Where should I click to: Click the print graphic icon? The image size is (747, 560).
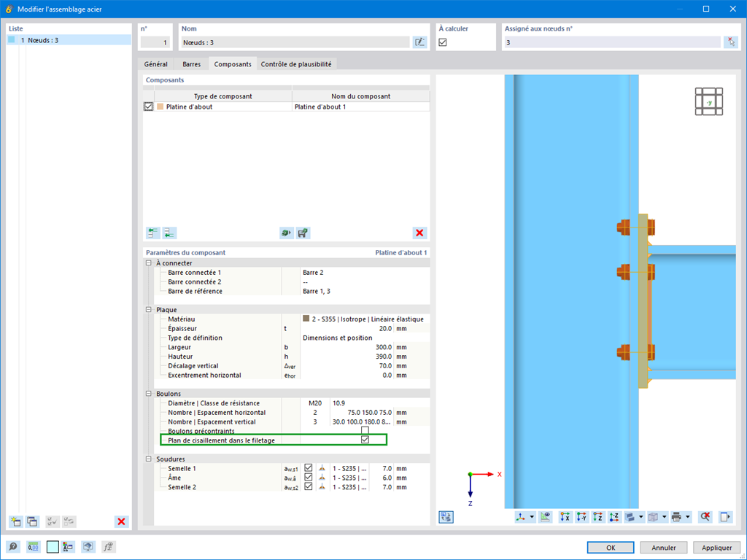tap(676, 517)
